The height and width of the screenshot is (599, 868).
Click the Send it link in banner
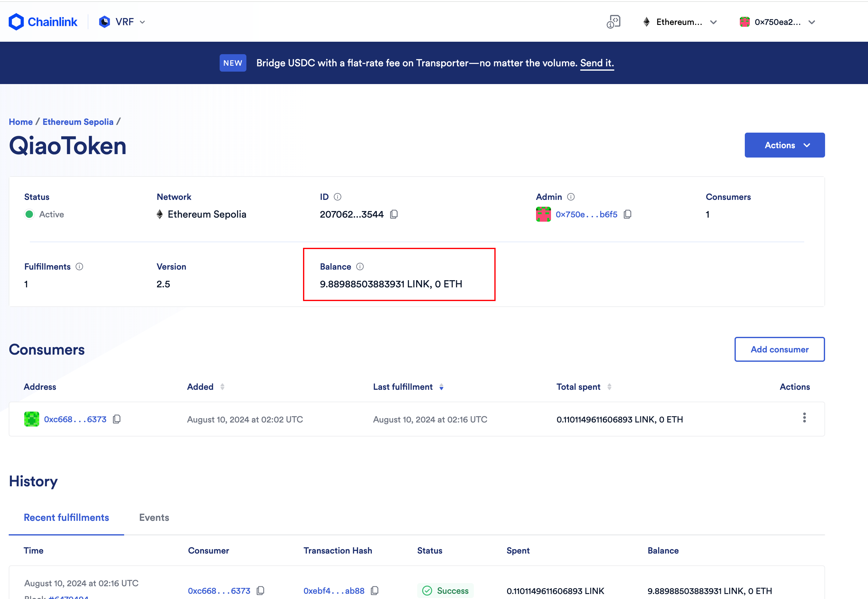pyautogui.click(x=597, y=63)
